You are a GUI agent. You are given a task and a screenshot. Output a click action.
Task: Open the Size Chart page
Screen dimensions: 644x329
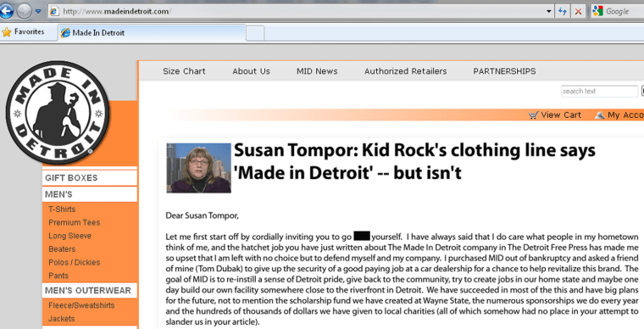tap(184, 71)
